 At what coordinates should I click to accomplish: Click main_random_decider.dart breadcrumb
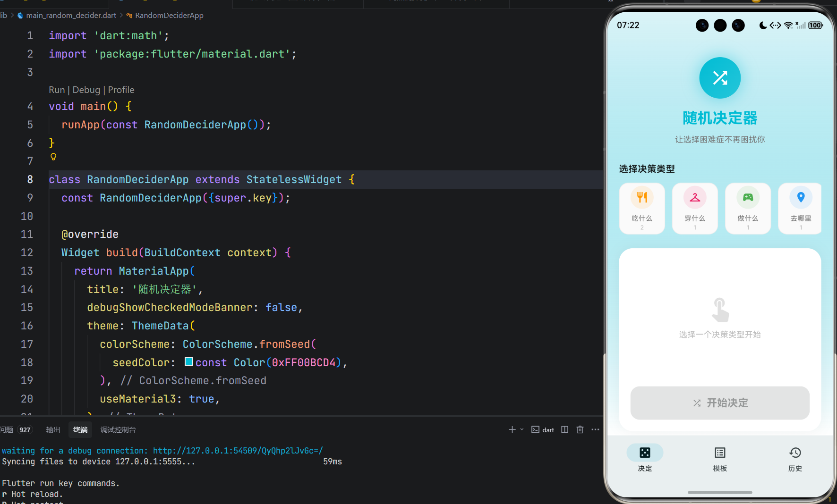71,15
